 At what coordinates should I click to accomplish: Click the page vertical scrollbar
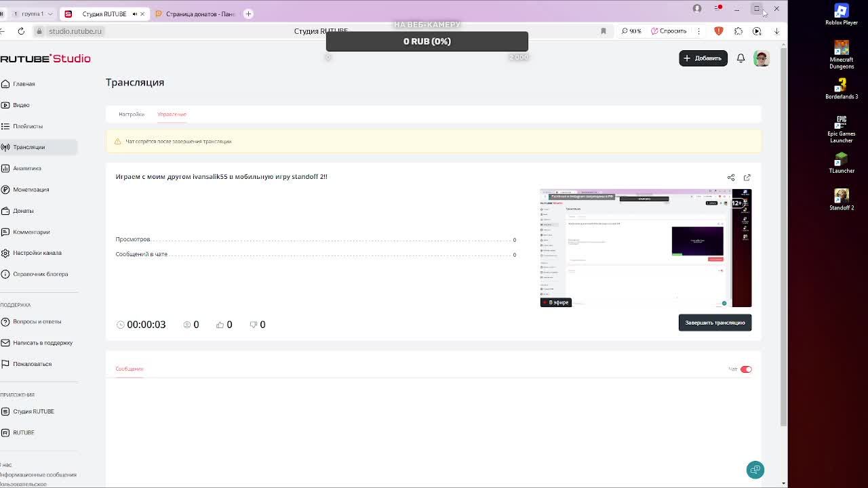pyautogui.click(x=784, y=237)
